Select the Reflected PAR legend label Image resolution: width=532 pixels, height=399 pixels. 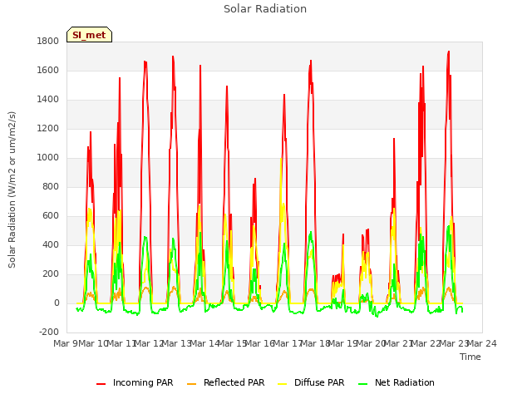(234, 382)
